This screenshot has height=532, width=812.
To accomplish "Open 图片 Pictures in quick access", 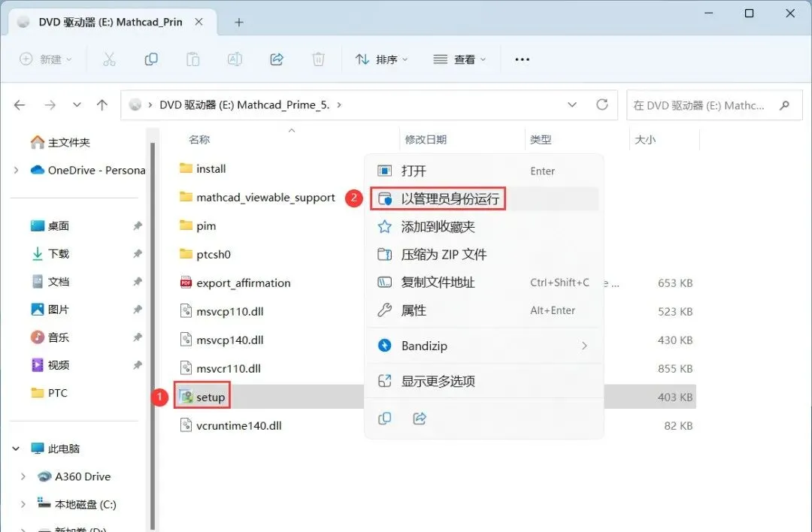I will [50, 310].
